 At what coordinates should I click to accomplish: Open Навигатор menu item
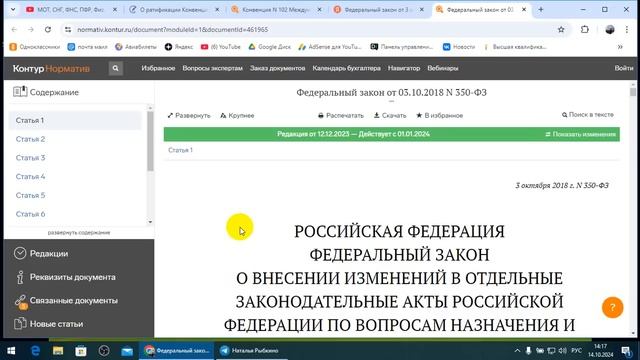tap(404, 68)
